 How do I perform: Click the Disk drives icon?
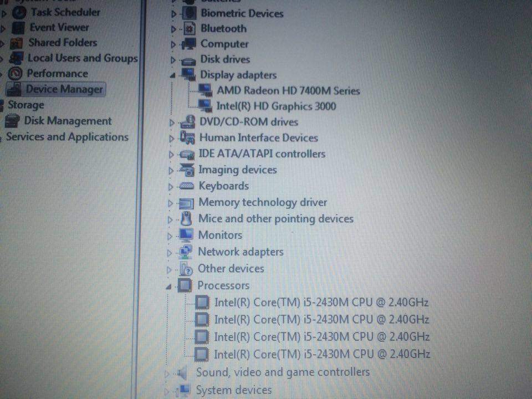click(x=188, y=62)
